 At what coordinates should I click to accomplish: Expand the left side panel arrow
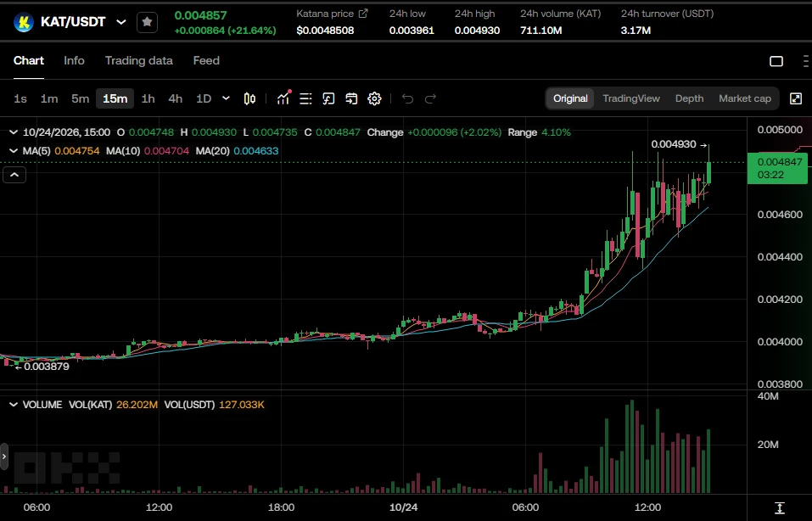[4, 457]
